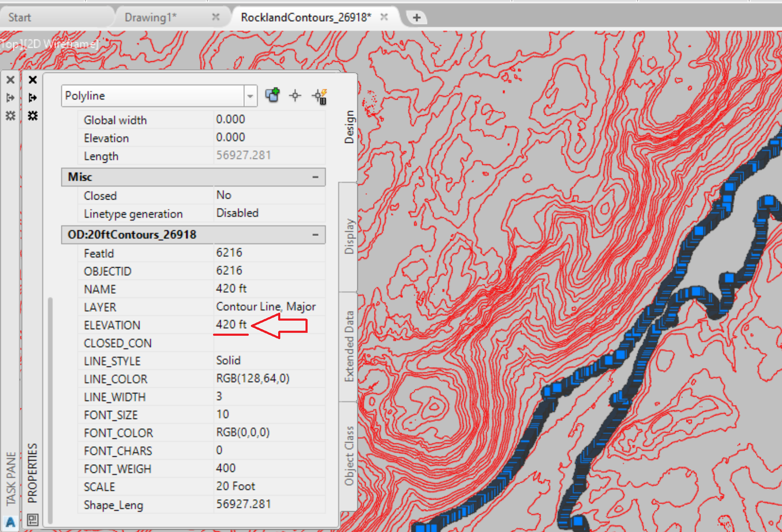782x532 pixels.
Task: Click the Quick Select icon
Action: pos(320,96)
